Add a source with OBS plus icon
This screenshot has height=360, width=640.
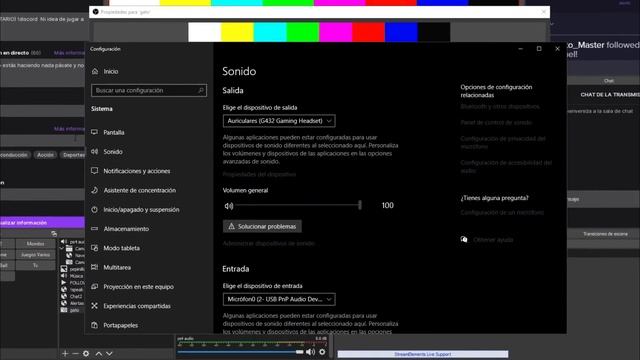tap(65, 353)
